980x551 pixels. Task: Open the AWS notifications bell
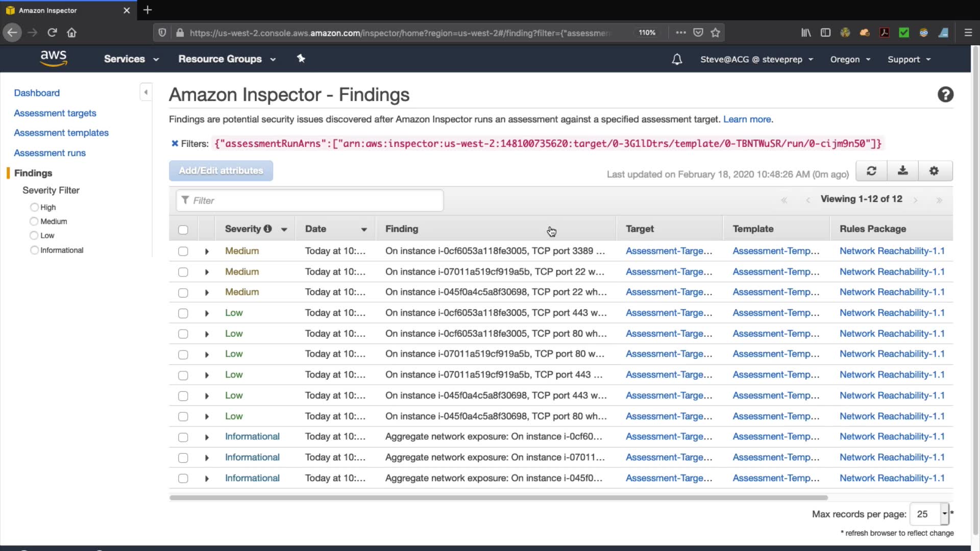click(x=677, y=60)
